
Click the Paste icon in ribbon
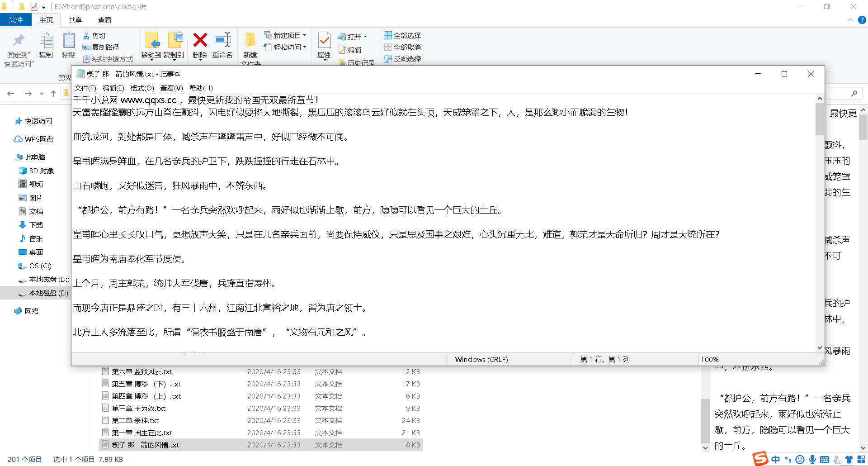click(69, 40)
